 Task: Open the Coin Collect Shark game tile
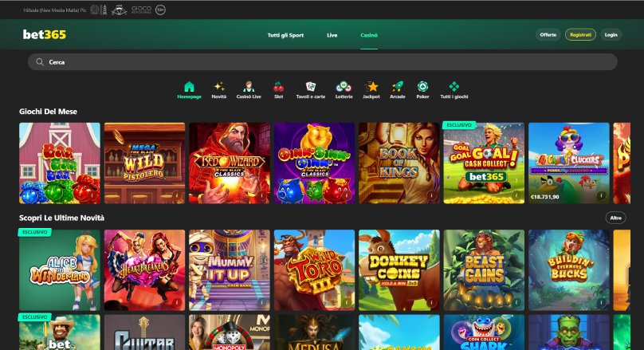484,332
